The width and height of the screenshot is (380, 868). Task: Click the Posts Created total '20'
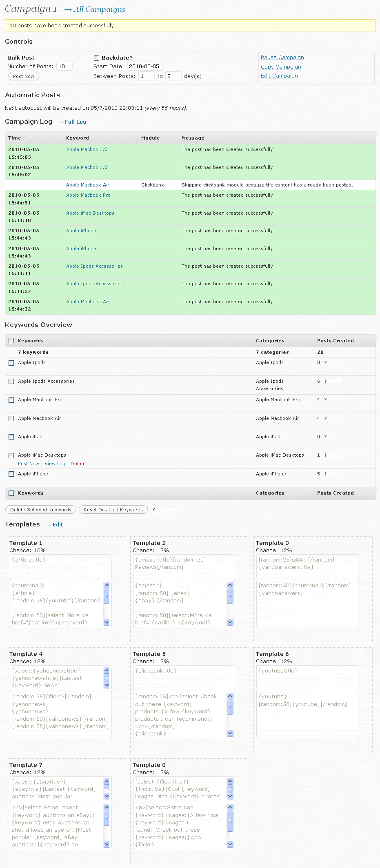pyautogui.click(x=320, y=352)
